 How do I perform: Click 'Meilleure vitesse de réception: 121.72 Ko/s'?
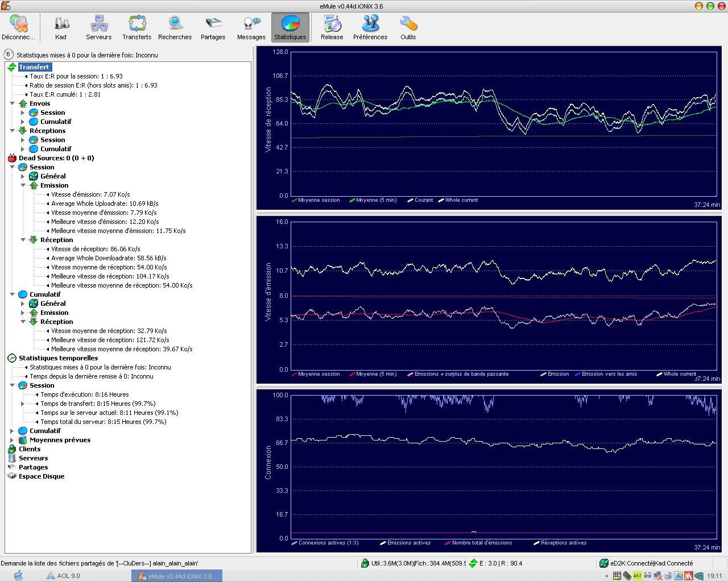point(110,340)
